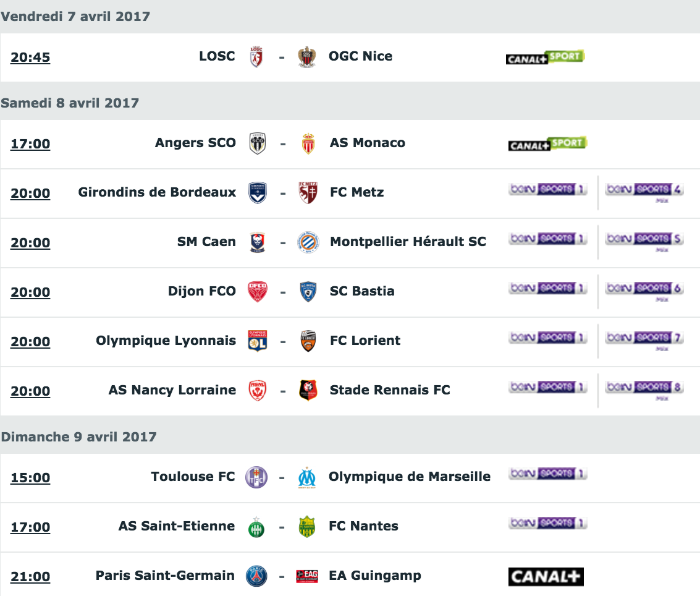The height and width of the screenshot is (596, 700).
Task: Click the Canal+ Sport logo for Angers match
Action: [x=548, y=144]
